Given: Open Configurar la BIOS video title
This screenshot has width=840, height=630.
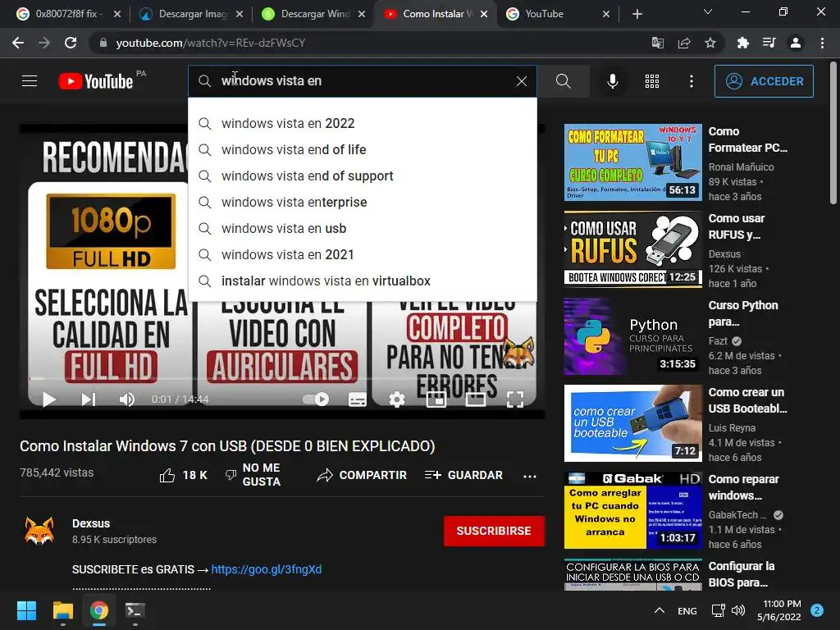Looking at the screenshot, I should click(742, 574).
